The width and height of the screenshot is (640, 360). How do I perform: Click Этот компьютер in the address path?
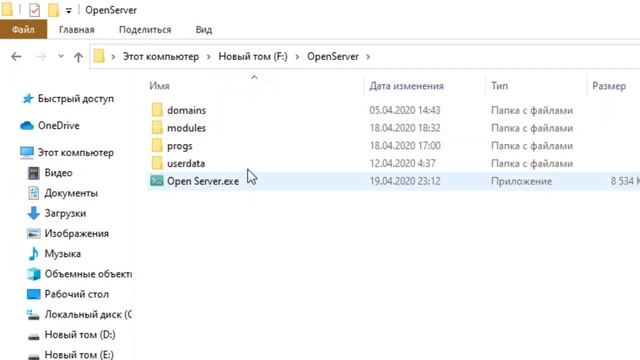[x=161, y=56]
